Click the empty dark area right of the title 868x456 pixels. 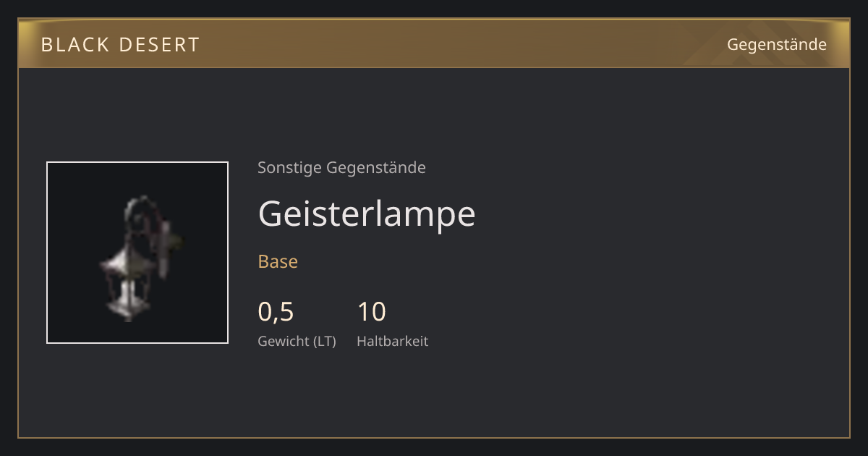(651, 214)
